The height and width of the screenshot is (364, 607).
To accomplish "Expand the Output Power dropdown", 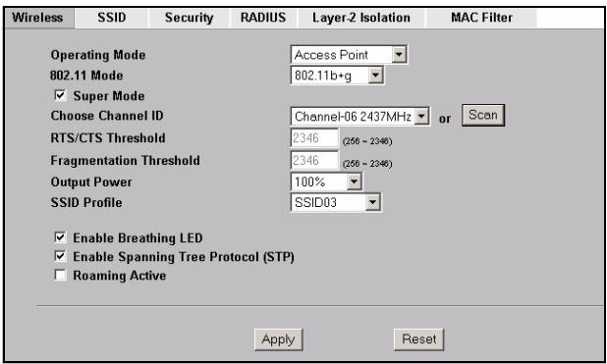I will pos(326,182).
